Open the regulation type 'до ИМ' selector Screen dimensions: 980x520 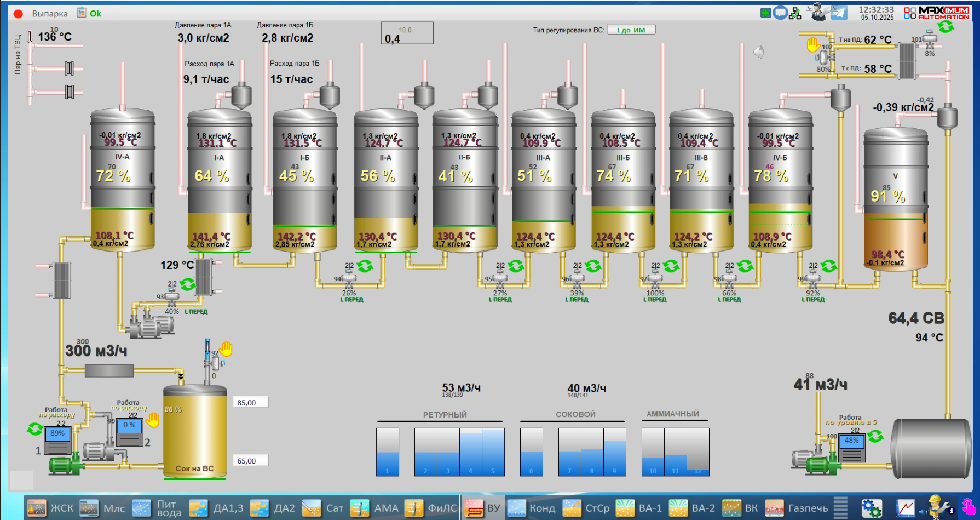tap(631, 30)
